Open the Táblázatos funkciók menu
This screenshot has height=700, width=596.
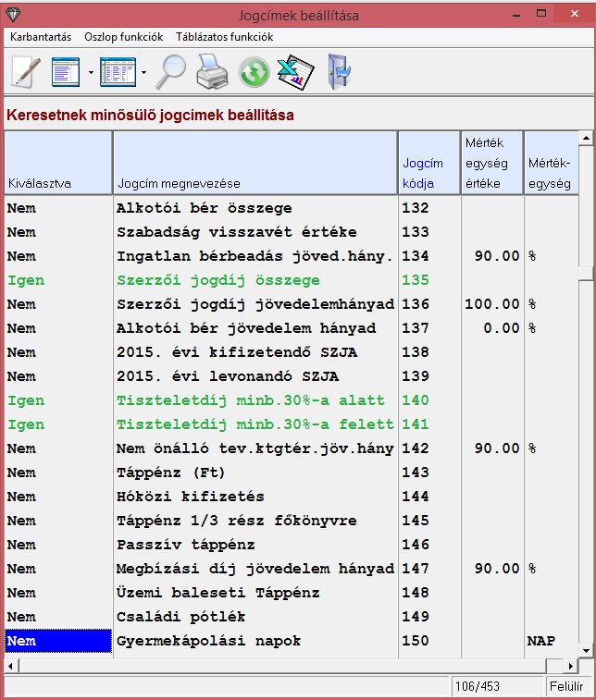(x=224, y=37)
